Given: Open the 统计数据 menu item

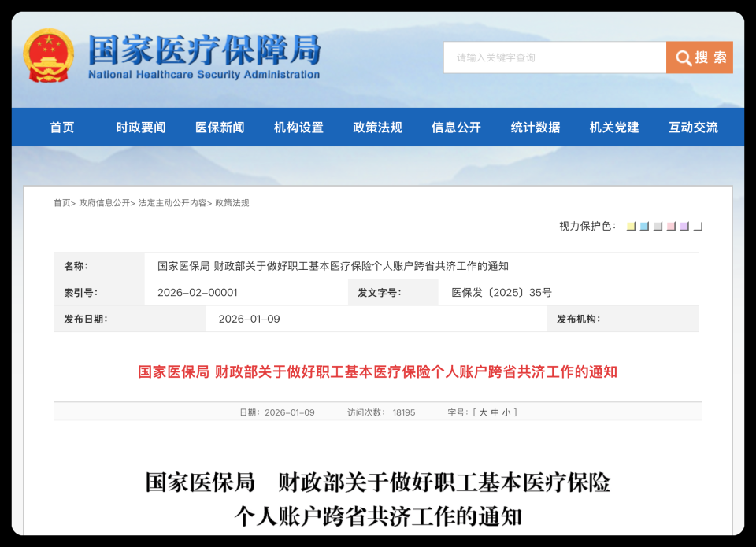Looking at the screenshot, I should 536,128.
